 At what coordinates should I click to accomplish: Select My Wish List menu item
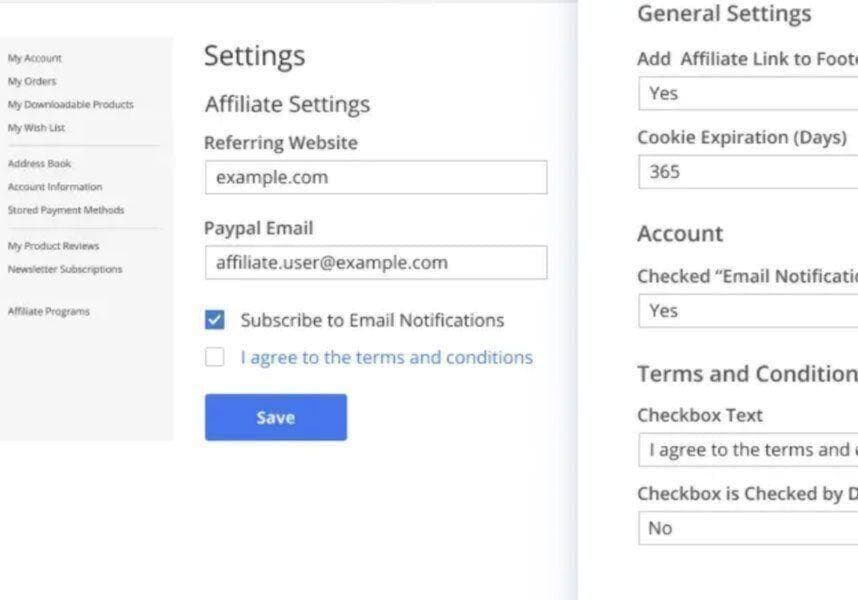pos(36,128)
